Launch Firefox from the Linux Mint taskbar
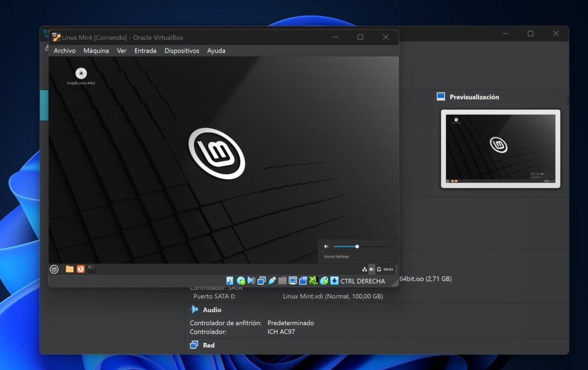Screen dimensions: 588x370 pos(81,269)
